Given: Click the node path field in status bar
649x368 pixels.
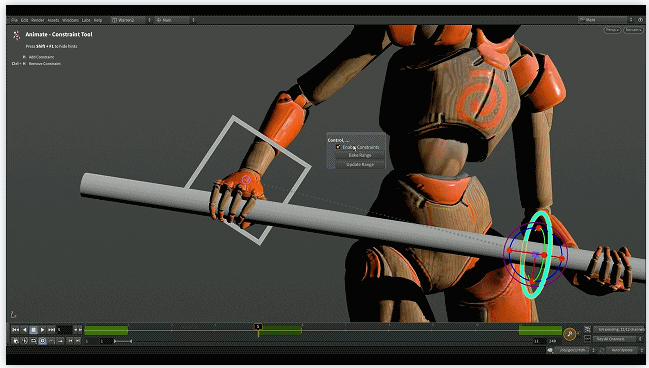Looking at the screenshot, I should coord(573,350).
